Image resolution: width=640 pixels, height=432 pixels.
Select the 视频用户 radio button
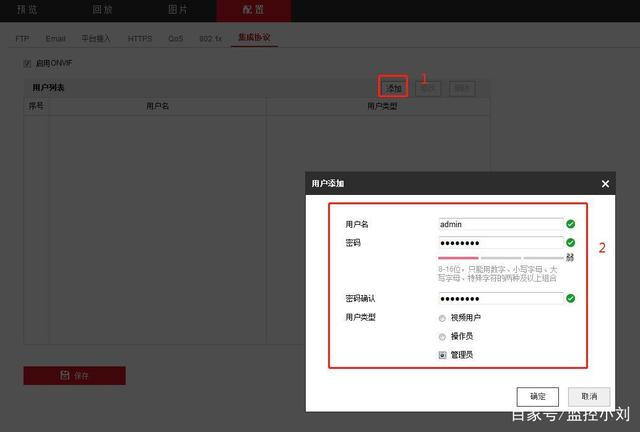[x=442, y=318]
